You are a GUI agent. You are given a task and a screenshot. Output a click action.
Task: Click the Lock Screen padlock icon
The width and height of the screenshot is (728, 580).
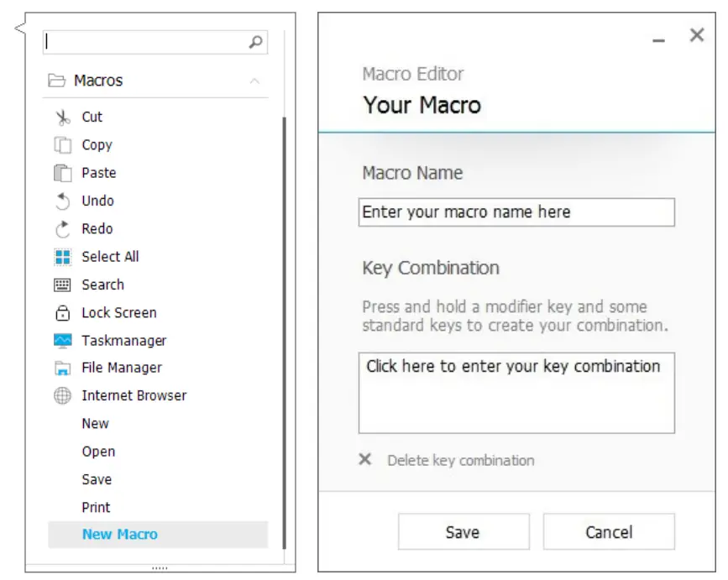pyautogui.click(x=63, y=313)
